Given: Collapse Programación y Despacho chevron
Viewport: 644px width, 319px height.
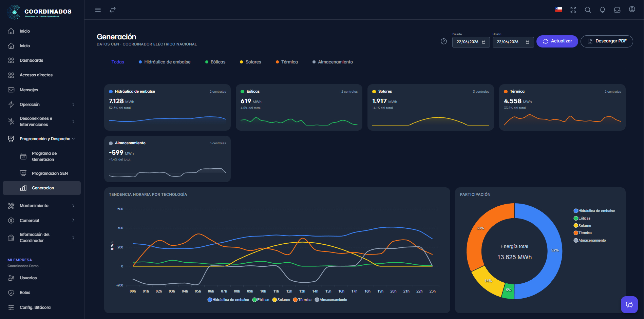Looking at the screenshot, I should coord(73,139).
